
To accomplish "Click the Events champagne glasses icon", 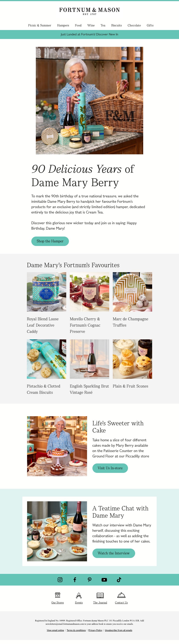I will 79,595.
